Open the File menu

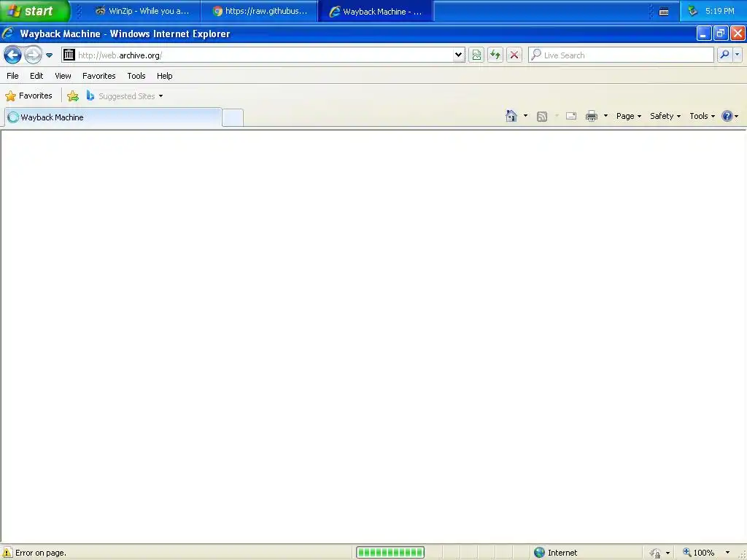[12, 76]
